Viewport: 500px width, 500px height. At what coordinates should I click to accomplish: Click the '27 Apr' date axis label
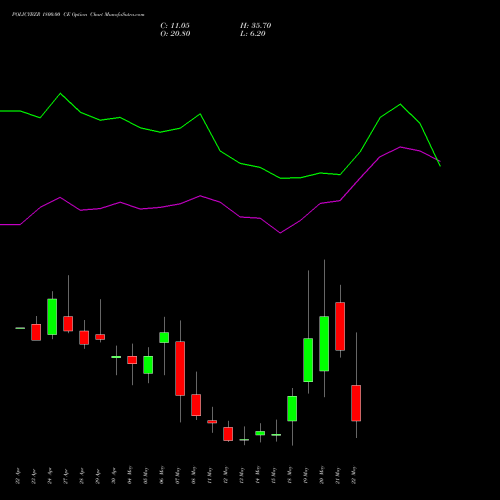coord(66,476)
